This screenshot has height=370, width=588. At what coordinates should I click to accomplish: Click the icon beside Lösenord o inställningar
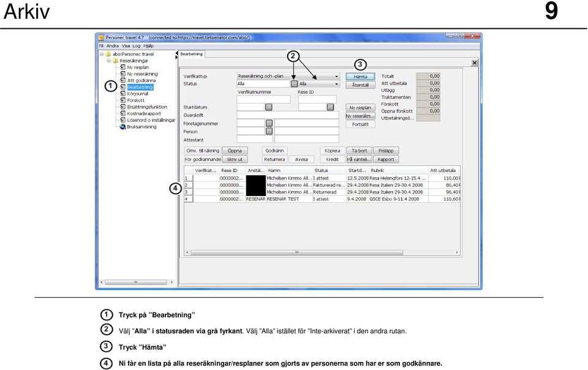123,120
